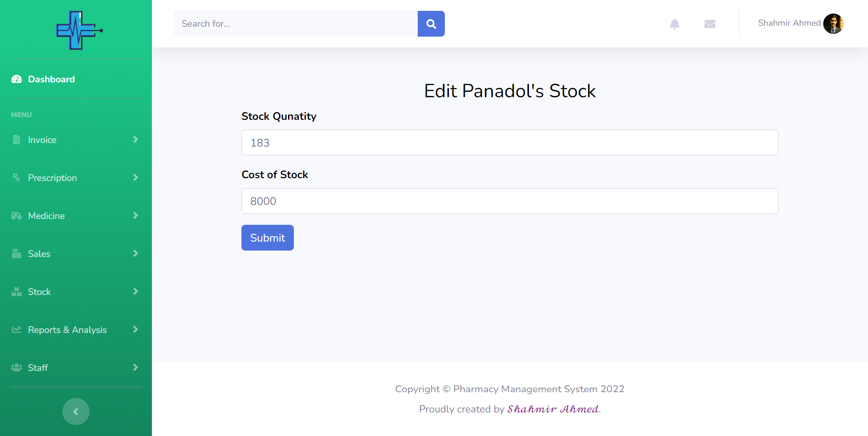Click the Prescription Rx icon
Image resolution: width=868 pixels, height=436 pixels.
(x=17, y=178)
